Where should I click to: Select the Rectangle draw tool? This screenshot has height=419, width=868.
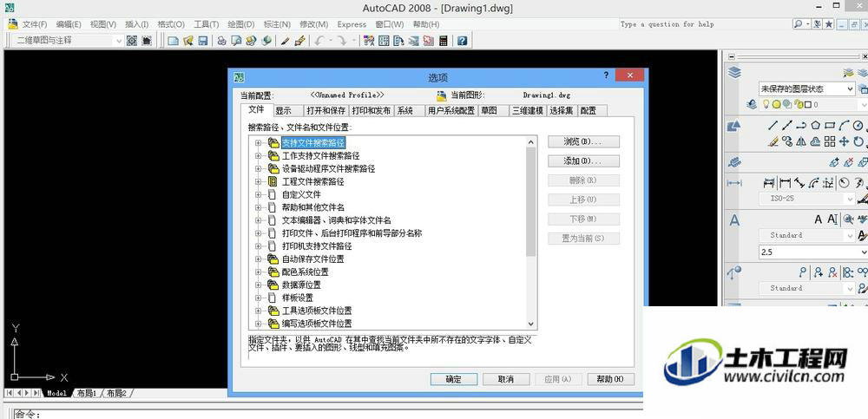point(830,125)
